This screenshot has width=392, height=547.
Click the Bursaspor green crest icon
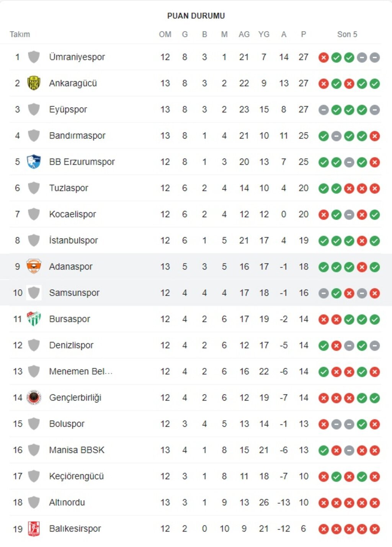pyautogui.click(x=34, y=319)
